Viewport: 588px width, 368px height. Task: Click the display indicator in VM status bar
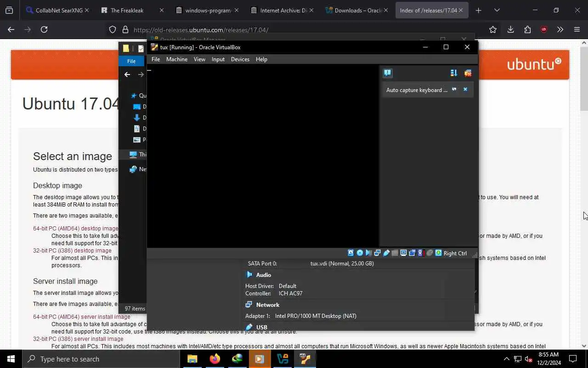point(404,253)
